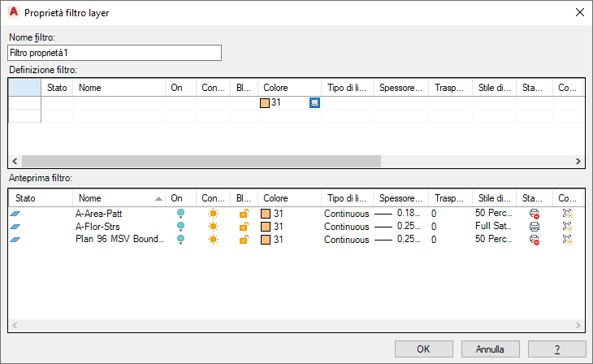
Task: Click the new viewport freeze icon for A-Area-Patt
Action: coord(567,214)
